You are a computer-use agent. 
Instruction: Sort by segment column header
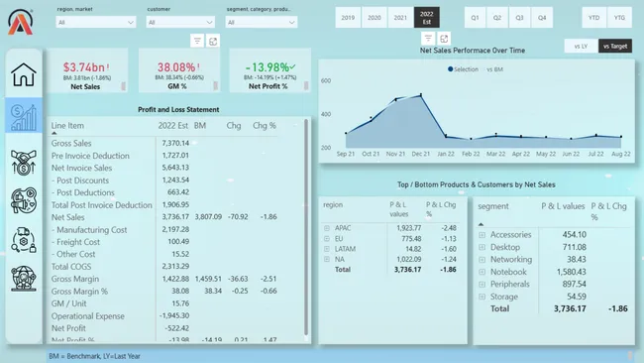click(x=493, y=206)
